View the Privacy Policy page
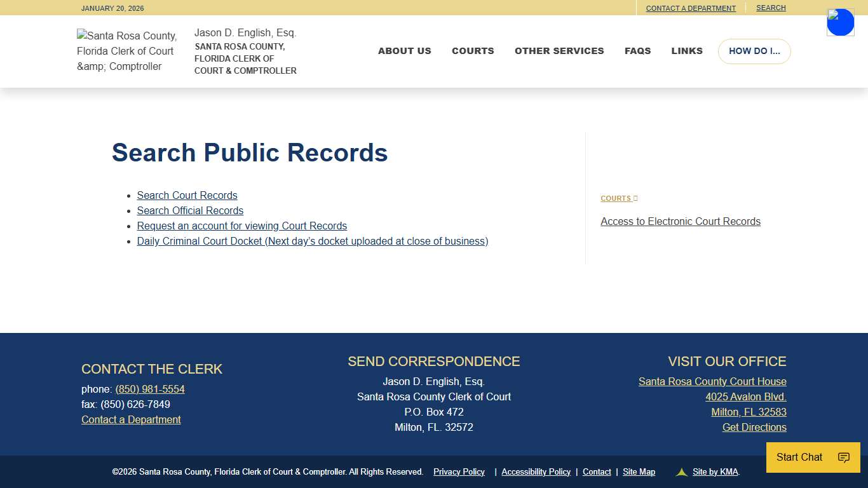Image resolution: width=868 pixels, height=488 pixels. click(459, 471)
